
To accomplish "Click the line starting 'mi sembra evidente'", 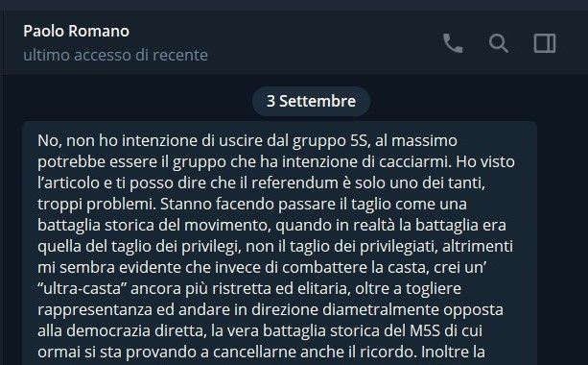I will [x=262, y=267].
